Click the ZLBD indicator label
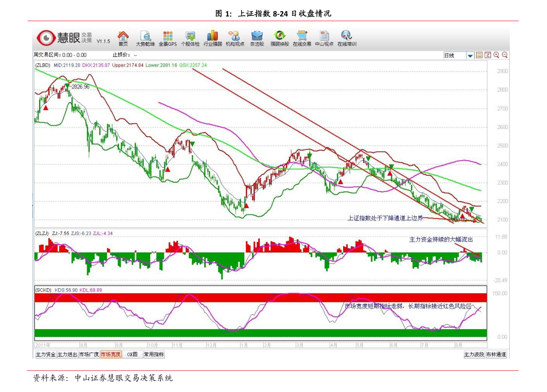Screen dimensions: 547x392 click(43, 65)
